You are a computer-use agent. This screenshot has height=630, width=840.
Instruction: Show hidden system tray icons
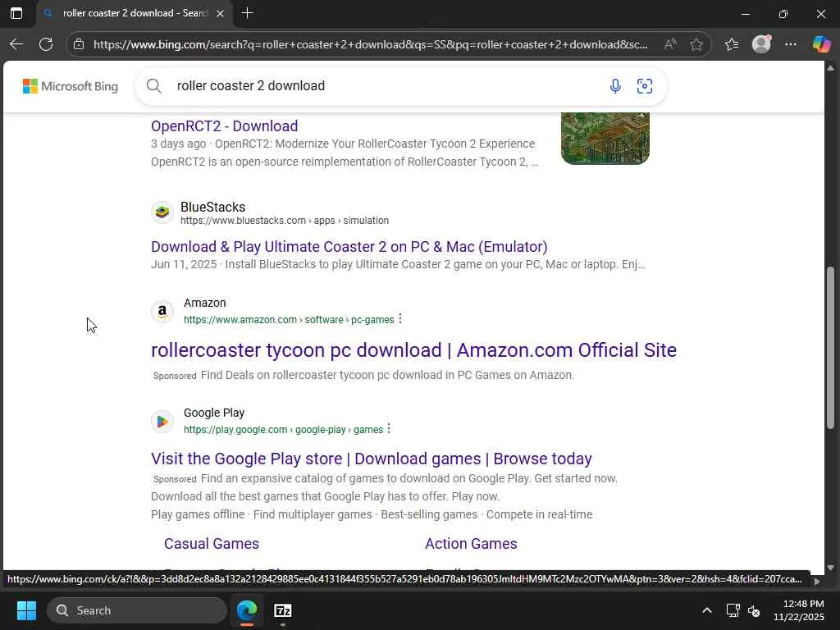pos(707,610)
